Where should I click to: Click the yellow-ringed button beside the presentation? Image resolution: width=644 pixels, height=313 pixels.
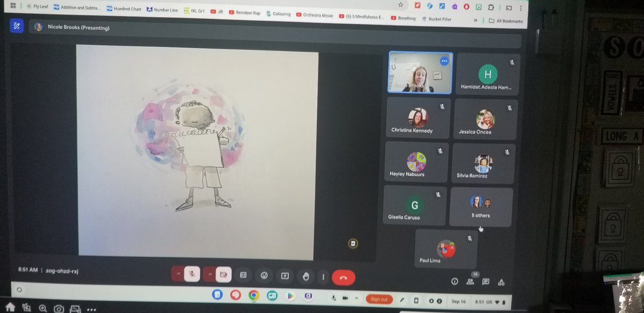[x=353, y=244]
